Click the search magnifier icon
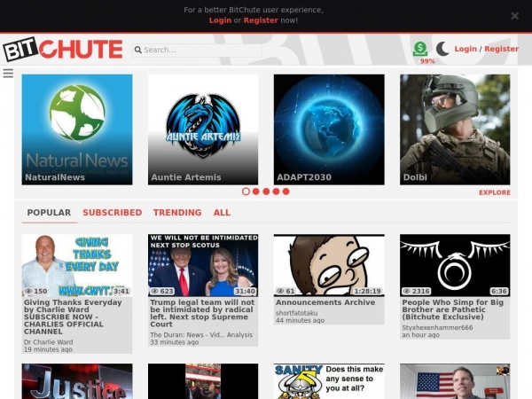 coord(138,51)
